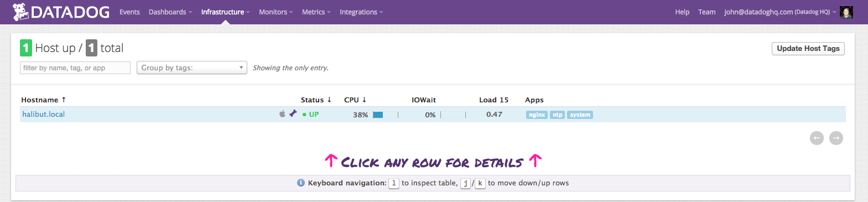Viewport: 868px width, 202px height.
Task: Click the purple agent bone icon
Action: tap(293, 113)
